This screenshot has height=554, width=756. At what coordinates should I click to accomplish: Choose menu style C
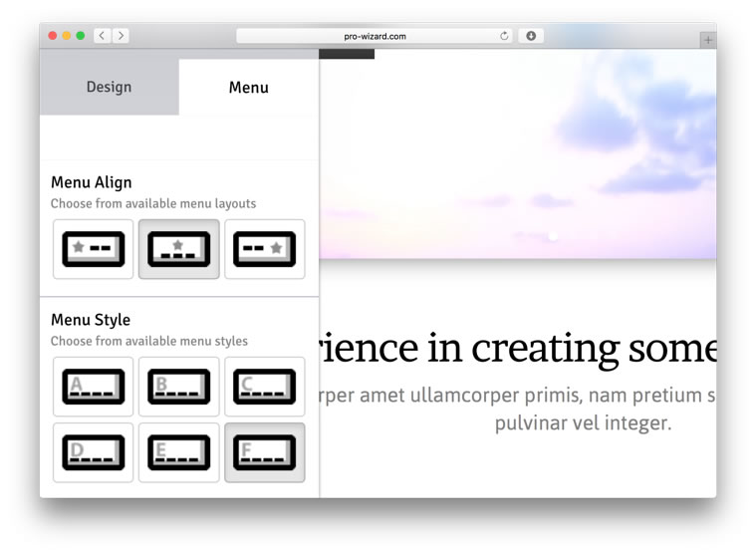click(265, 387)
